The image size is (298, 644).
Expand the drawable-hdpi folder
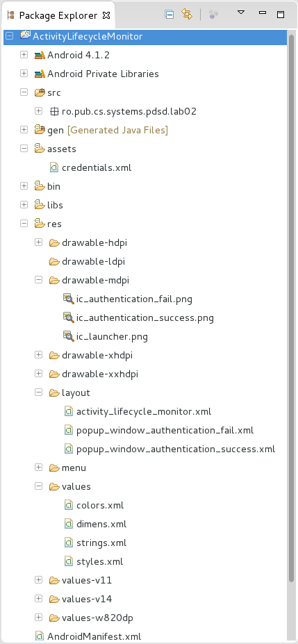click(39, 242)
